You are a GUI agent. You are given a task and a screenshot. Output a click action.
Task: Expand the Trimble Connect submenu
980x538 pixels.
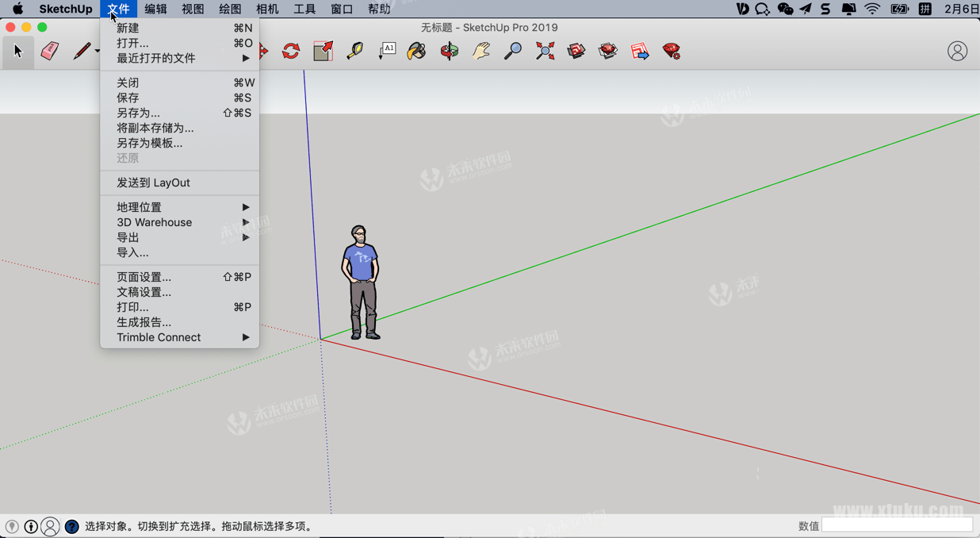click(x=179, y=337)
